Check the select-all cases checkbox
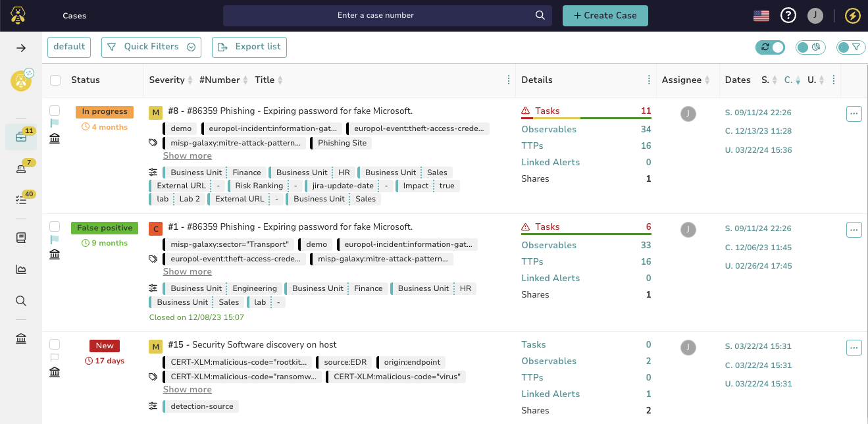 (x=55, y=80)
